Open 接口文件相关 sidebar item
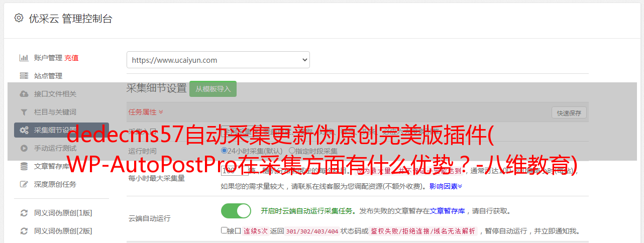644x243 pixels. coord(55,94)
